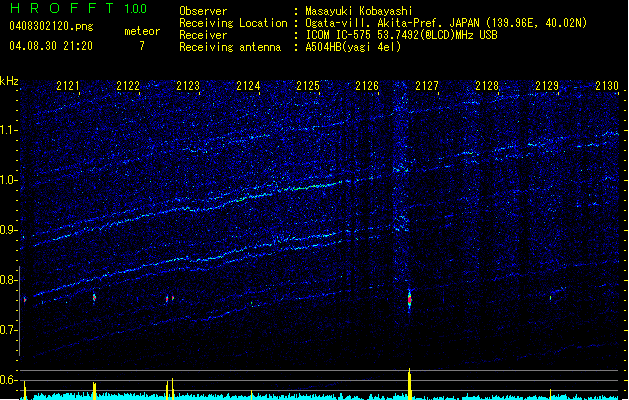Click the kHz axis unit label
Image resolution: width=629 pixels, height=400 pixels.
(x=9, y=81)
